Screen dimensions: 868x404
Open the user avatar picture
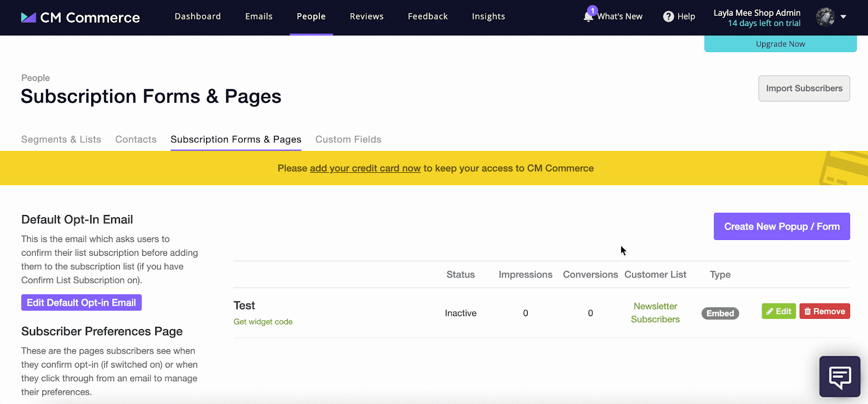[825, 17]
